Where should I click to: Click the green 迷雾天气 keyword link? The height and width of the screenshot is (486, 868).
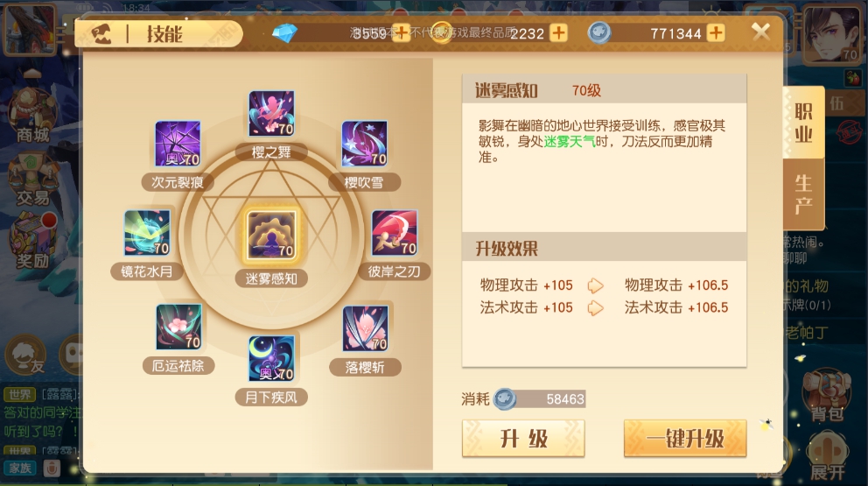point(569,142)
